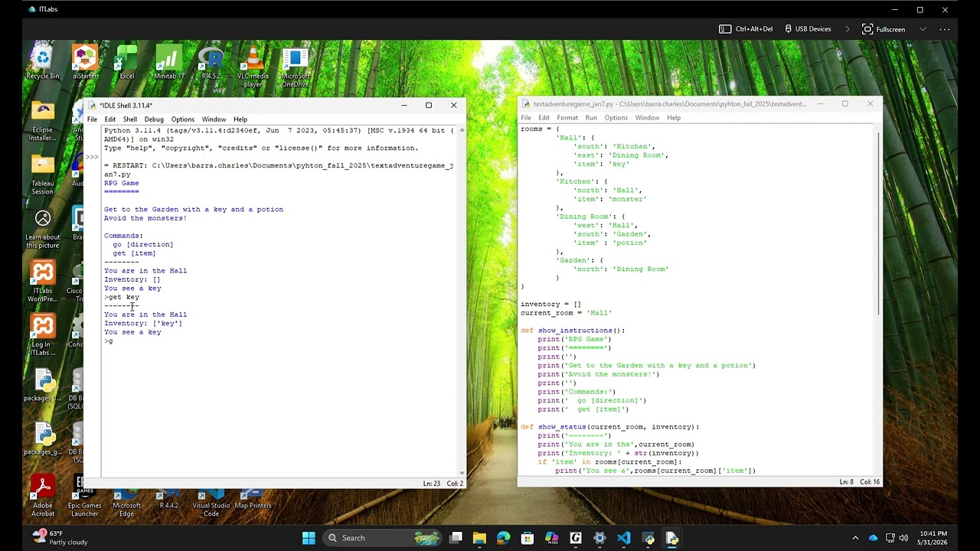The height and width of the screenshot is (551, 980).
Task: Open the Options menu in IDLE Shell
Action: (183, 119)
